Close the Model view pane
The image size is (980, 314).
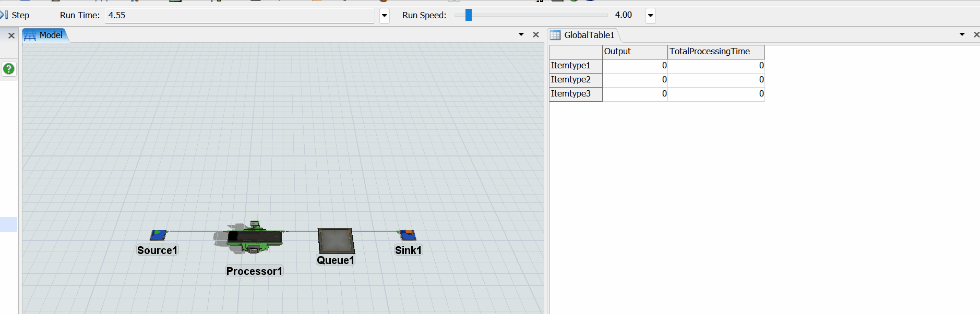click(536, 35)
